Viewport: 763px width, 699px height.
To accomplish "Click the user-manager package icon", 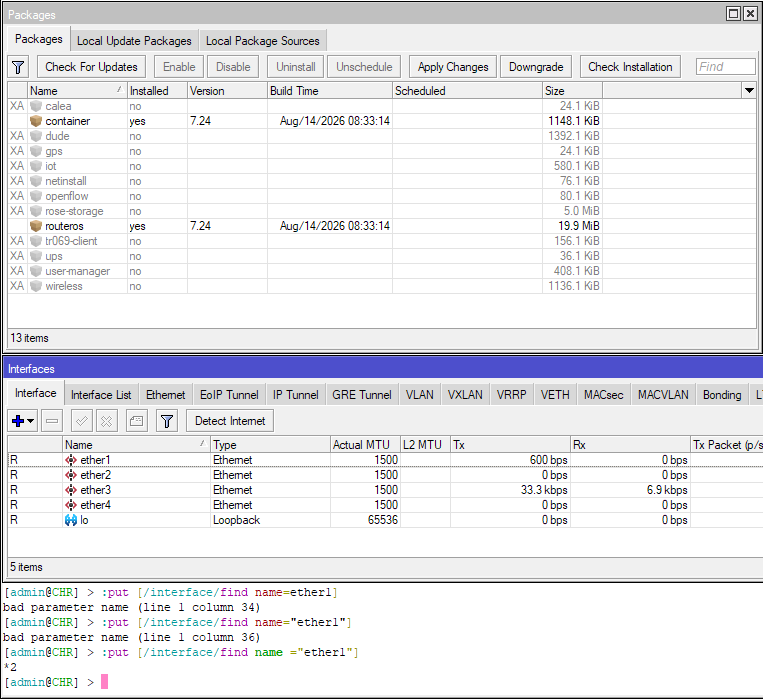I will tap(36, 271).
